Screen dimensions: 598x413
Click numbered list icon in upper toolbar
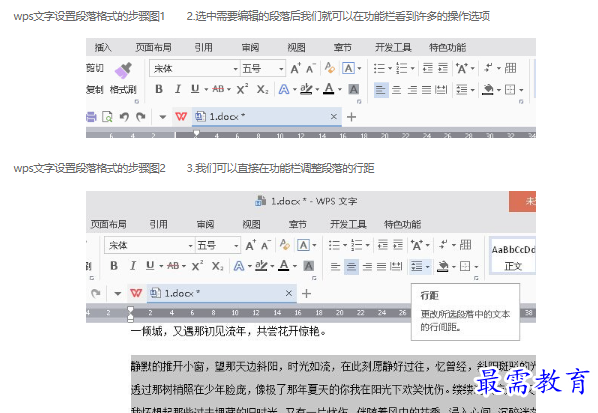coord(402,69)
